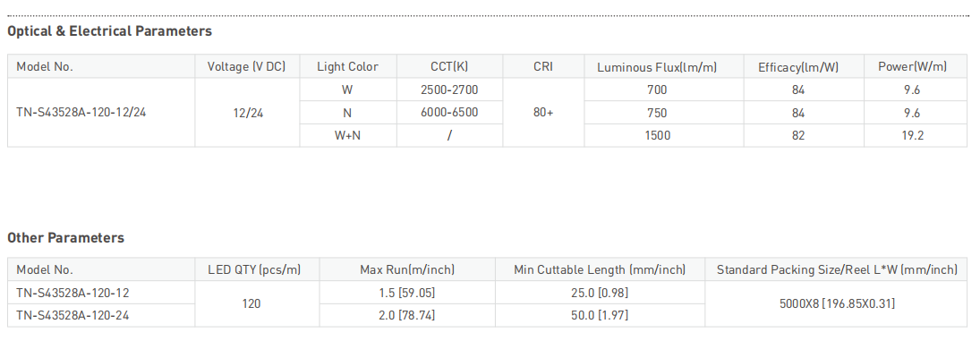Select the 1500 luminous flux value
The image size is (980, 341).
coord(658,135)
